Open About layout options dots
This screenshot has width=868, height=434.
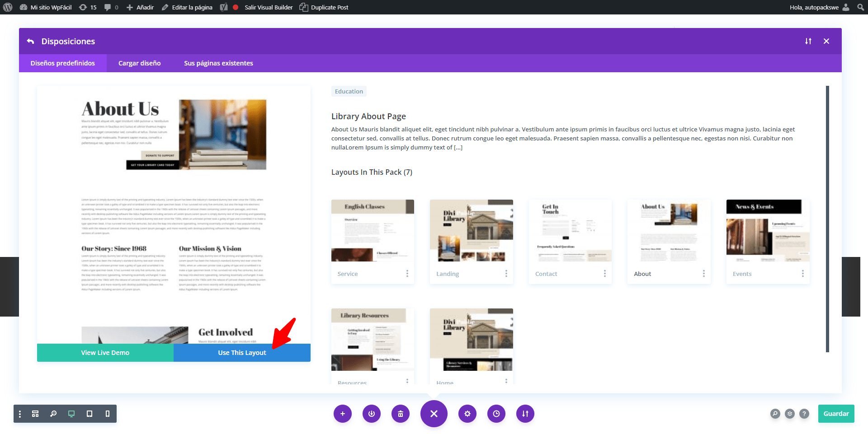(x=704, y=274)
